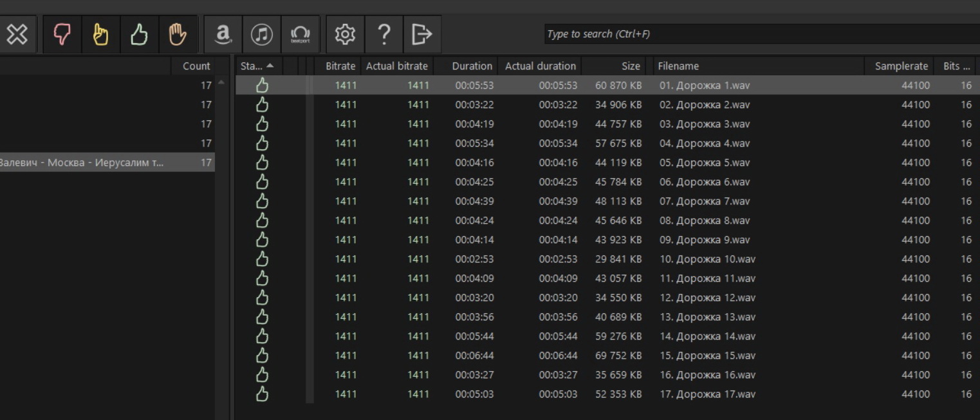This screenshot has height=420, width=980.
Task: Open the Amazon search icon
Action: [x=223, y=34]
